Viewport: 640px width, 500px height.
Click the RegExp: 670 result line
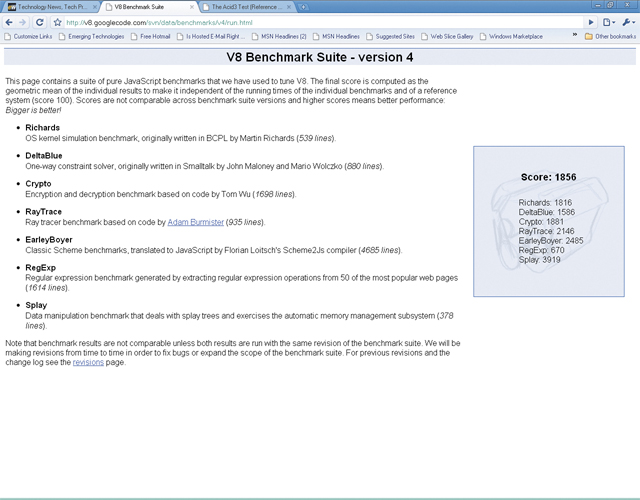pos(541,250)
